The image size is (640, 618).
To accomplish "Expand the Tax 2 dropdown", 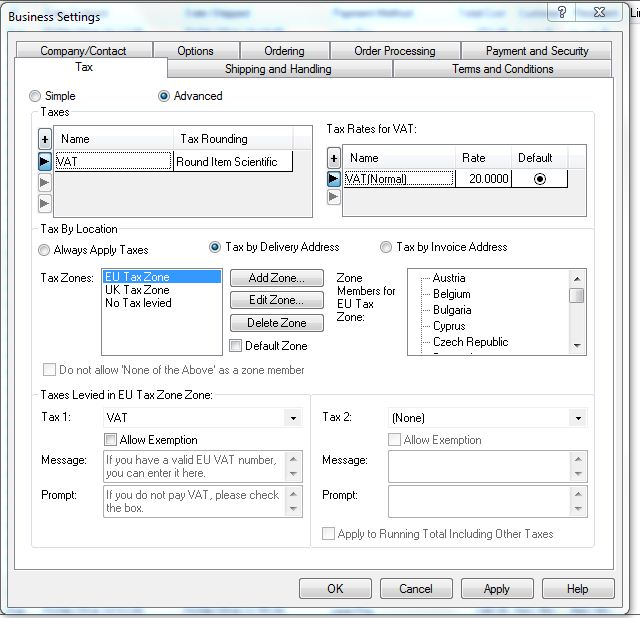I will pos(579,418).
